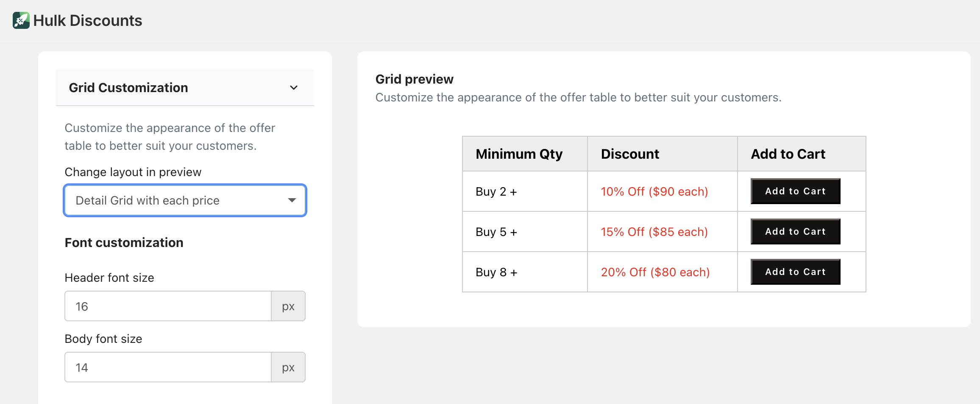The image size is (980, 404).
Task: Click the 10% Off ($90 each) cell
Action: 654,192
